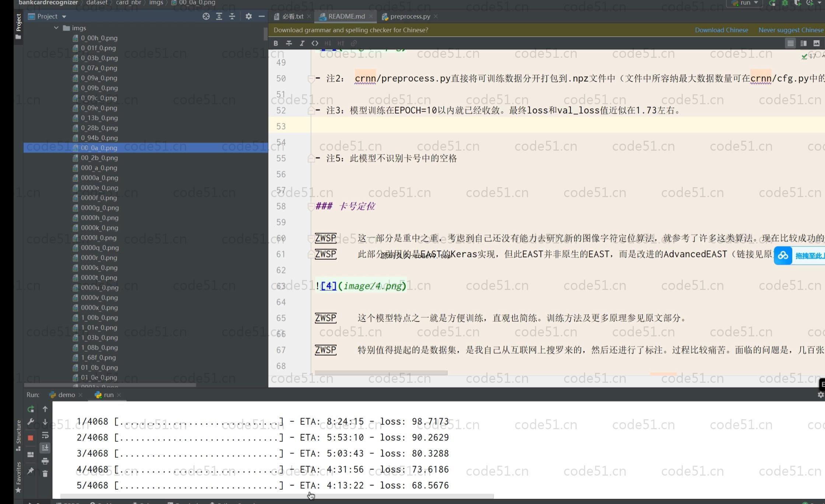Fold the line 50 list item
Viewport: 825px width, 504px height.
click(x=311, y=78)
